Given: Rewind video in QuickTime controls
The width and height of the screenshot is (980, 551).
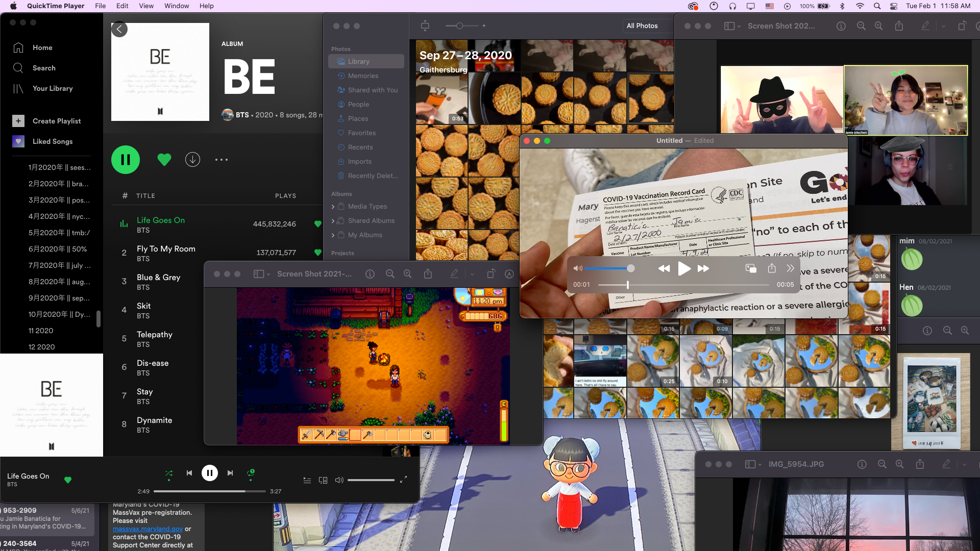Looking at the screenshot, I should tap(664, 268).
